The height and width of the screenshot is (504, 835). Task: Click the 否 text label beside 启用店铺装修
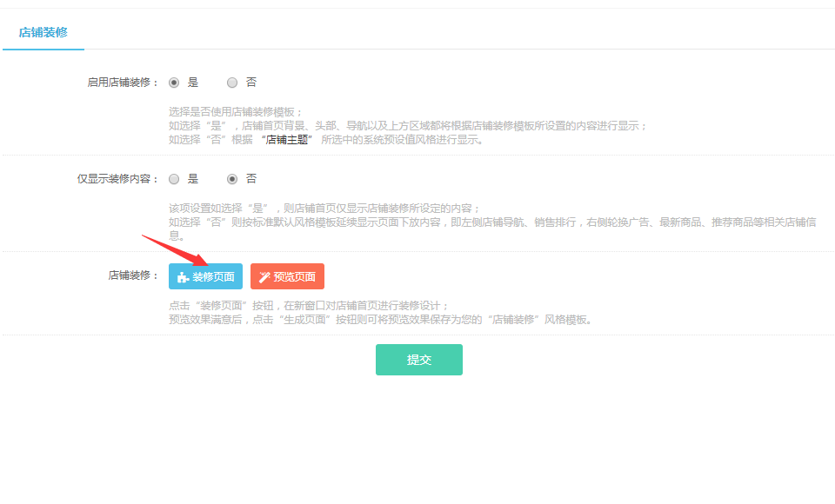click(251, 83)
